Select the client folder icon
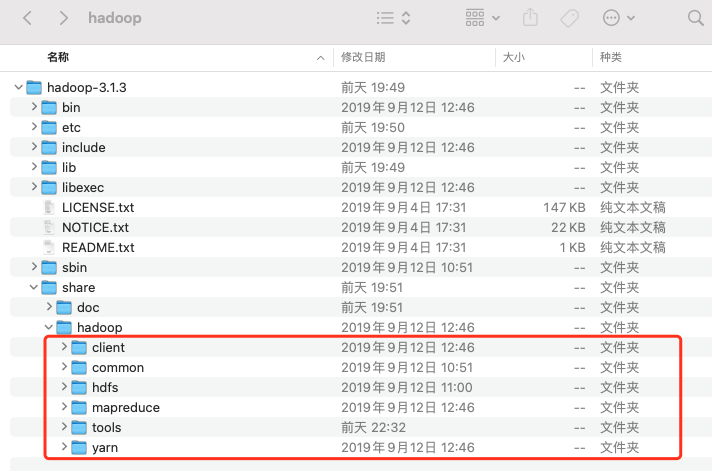 coord(79,347)
